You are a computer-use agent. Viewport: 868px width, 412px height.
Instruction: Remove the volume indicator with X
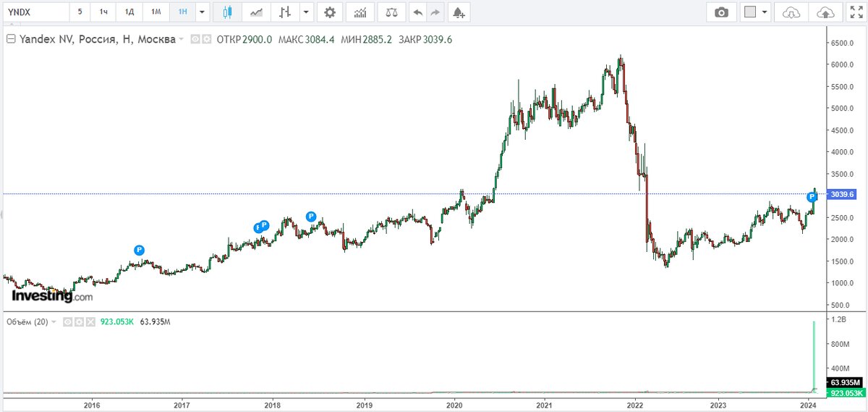[x=90, y=321]
